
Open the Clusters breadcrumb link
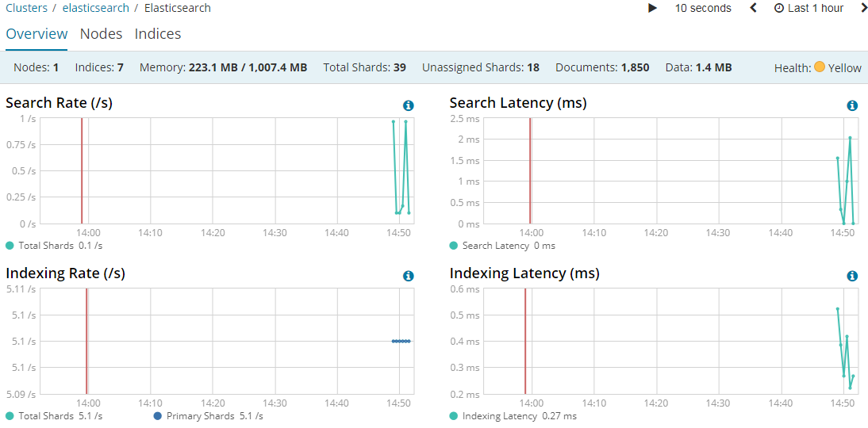coord(26,8)
